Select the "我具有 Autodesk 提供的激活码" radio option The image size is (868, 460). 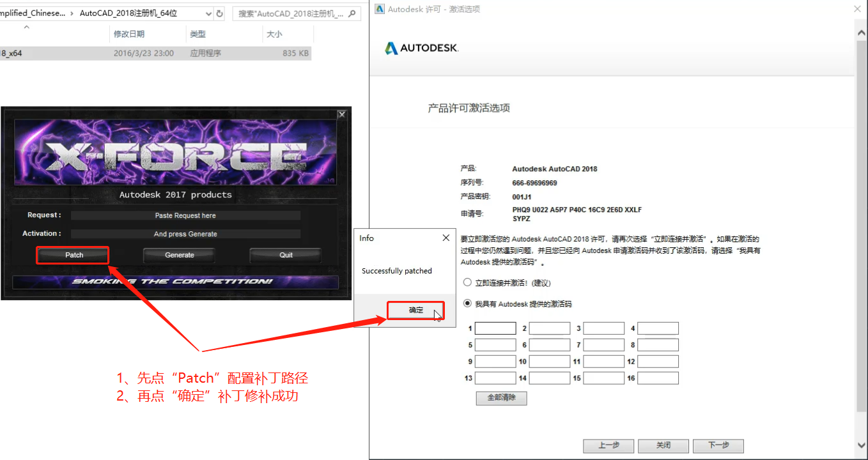coord(468,303)
